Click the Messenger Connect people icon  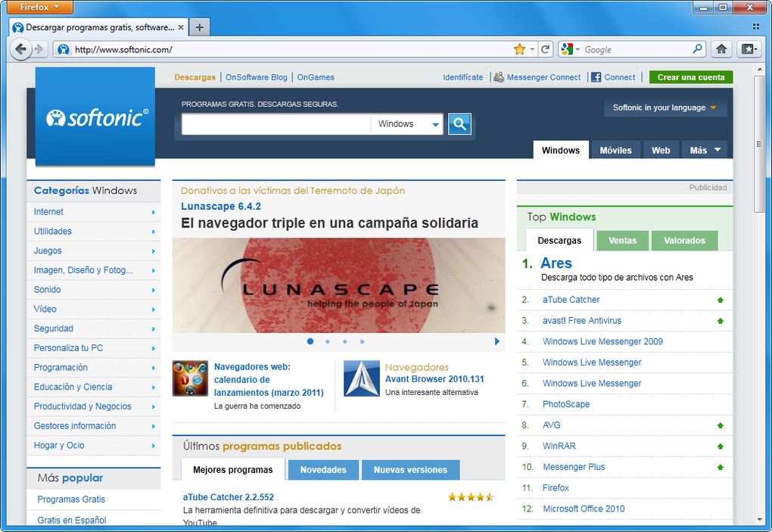tap(499, 77)
